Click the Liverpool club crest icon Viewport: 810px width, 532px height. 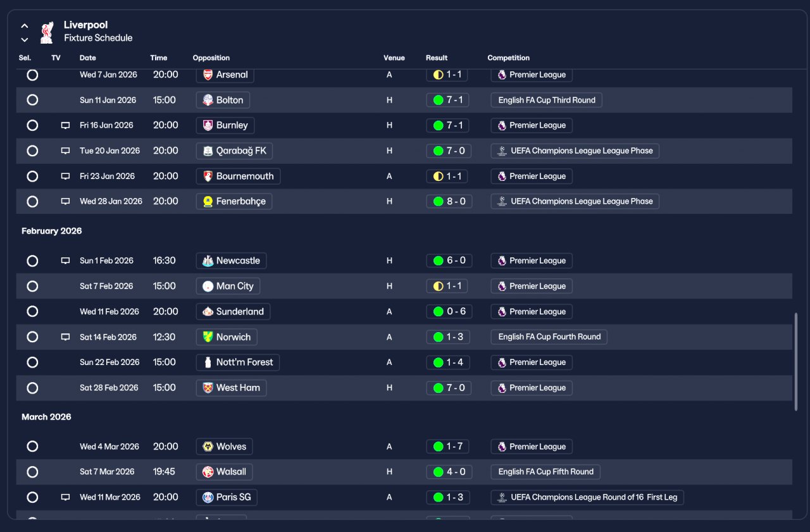(47, 32)
